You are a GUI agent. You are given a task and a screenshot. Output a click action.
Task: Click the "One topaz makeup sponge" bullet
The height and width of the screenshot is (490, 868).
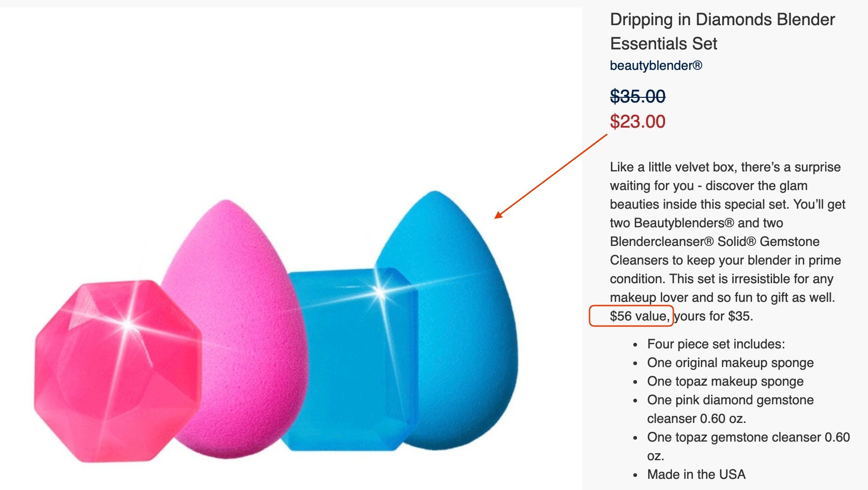(726, 381)
